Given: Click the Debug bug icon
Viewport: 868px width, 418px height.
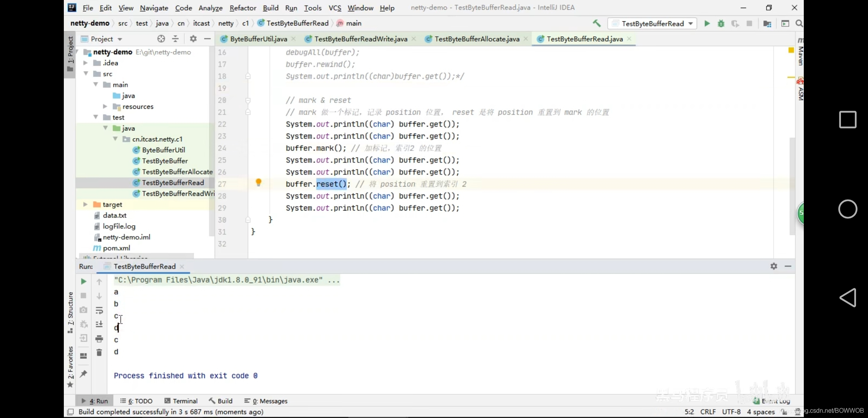Looking at the screenshot, I should pyautogui.click(x=721, y=24).
